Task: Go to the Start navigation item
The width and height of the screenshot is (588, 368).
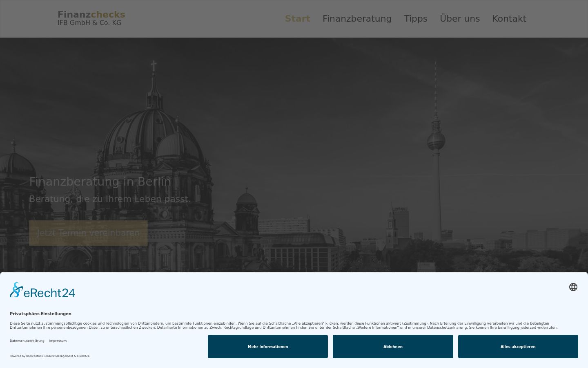Action: [x=297, y=19]
